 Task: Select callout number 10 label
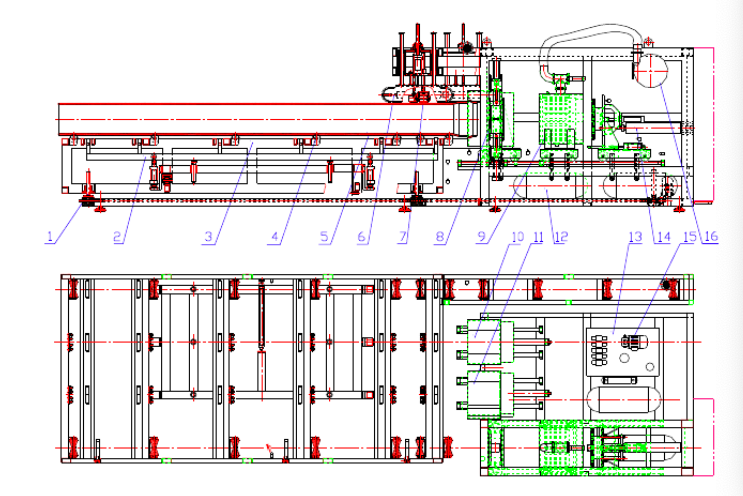(517, 237)
